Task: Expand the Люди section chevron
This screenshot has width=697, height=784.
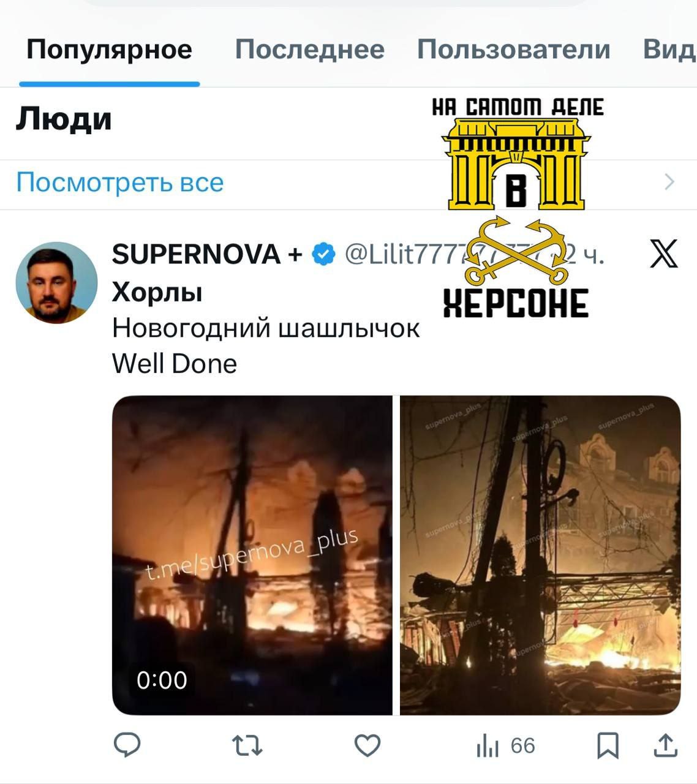Action: tap(669, 182)
